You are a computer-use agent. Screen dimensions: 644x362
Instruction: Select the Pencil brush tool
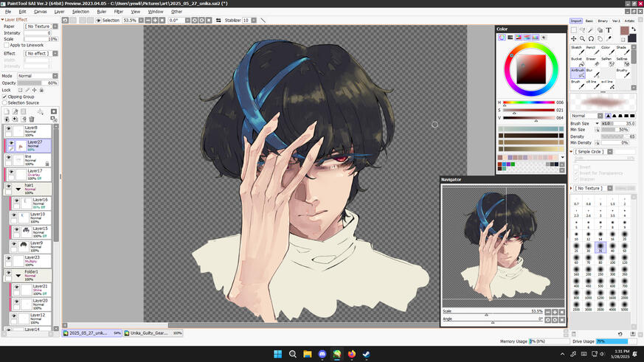tap(591, 51)
